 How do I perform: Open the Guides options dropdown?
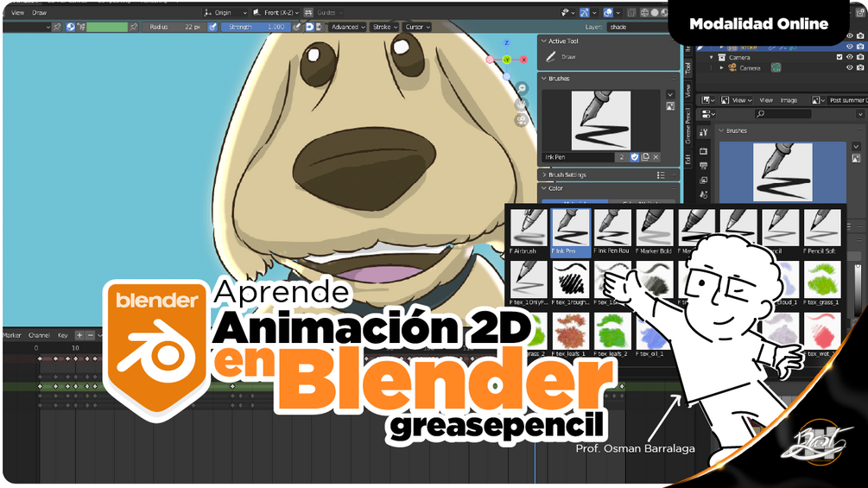[x=330, y=12]
